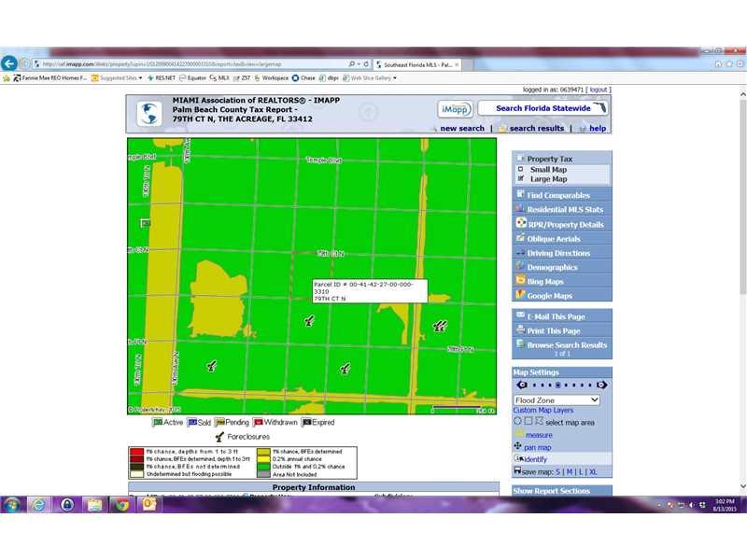Open Google Chrome from the taskbar
The width and height of the screenshot is (747, 560).
[x=121, y=504]
